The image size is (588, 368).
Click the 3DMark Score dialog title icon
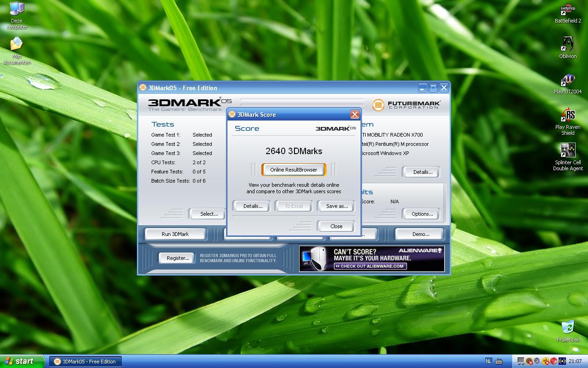[232, 114]
